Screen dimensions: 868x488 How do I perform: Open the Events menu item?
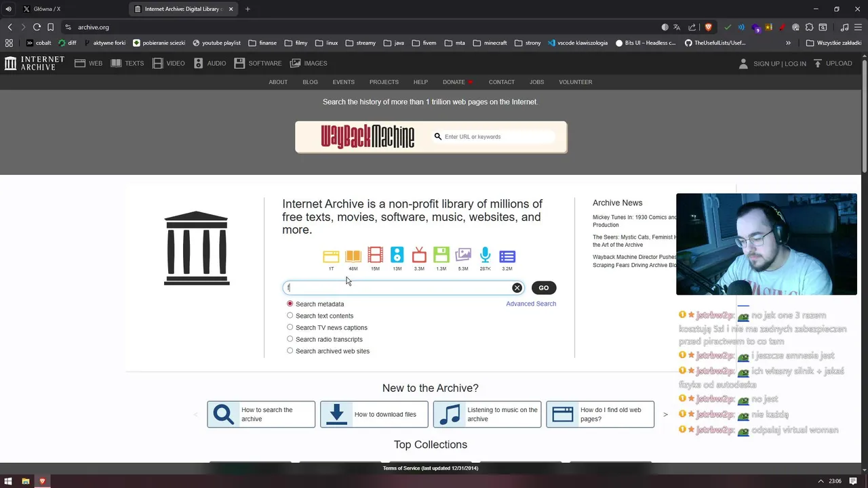343,82
